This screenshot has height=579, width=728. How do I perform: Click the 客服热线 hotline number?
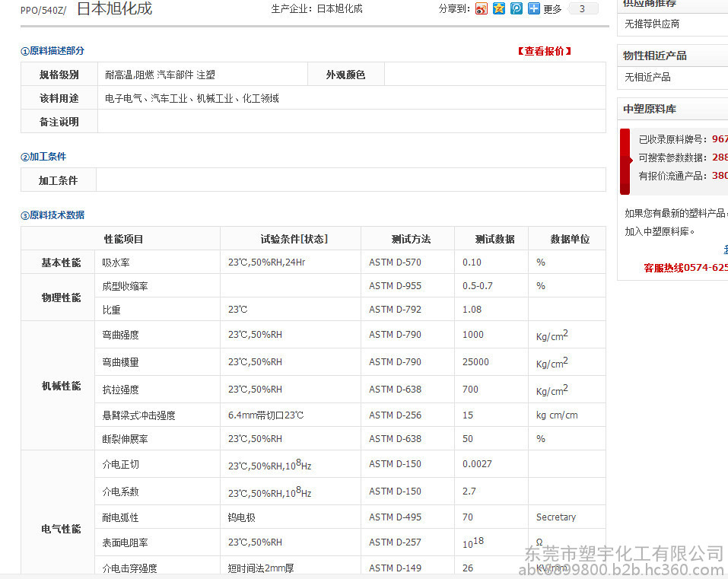click(x=685, y=268)
